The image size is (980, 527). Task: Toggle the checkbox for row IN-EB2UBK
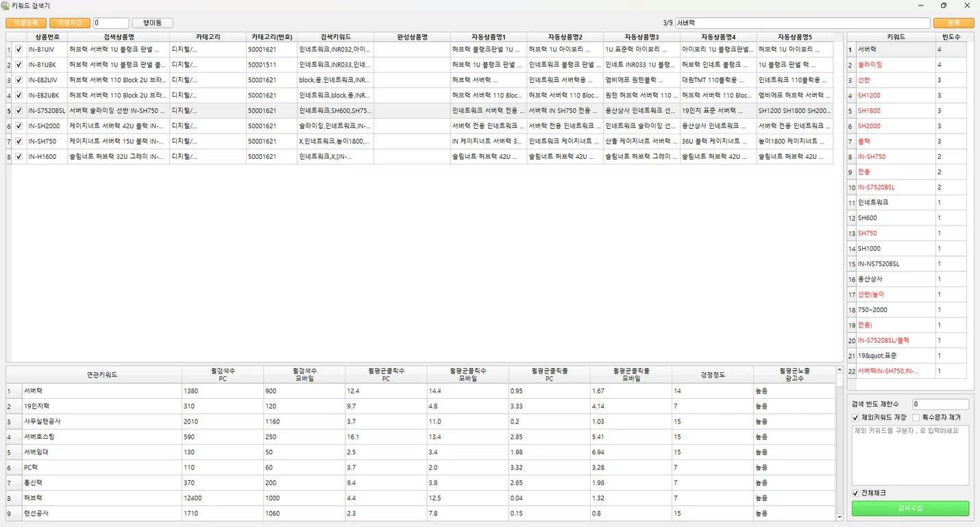pyautogui.click(x=19, y=95)
